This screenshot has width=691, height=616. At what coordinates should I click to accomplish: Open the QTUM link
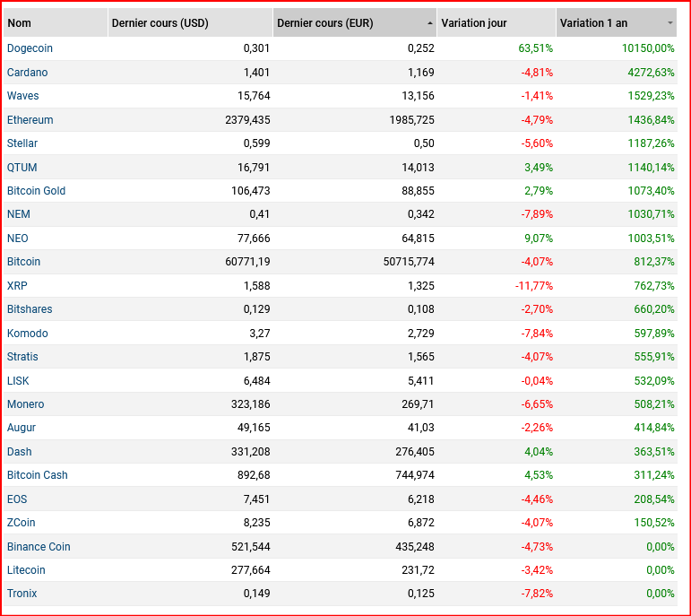22,168
